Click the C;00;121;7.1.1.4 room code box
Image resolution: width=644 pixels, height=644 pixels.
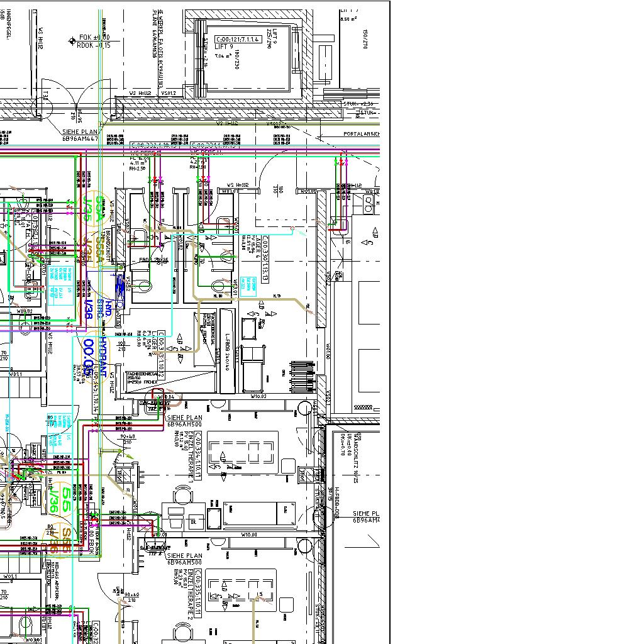(x=237, y=39)
